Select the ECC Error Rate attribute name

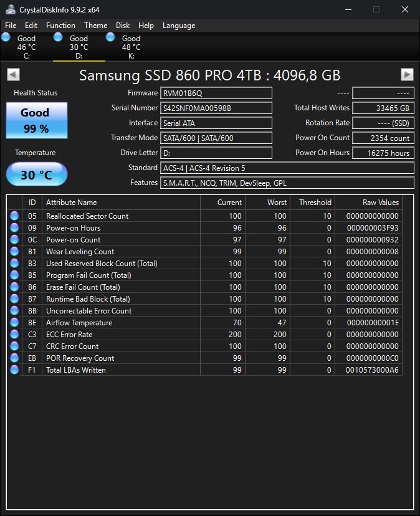click(69, 335)
